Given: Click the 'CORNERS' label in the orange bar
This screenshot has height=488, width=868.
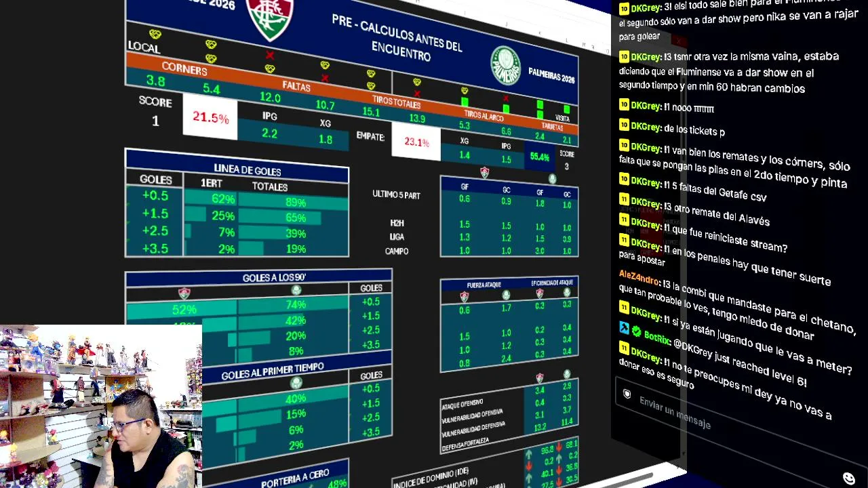Looking at the screenshot, I should (x=184, y=69).
